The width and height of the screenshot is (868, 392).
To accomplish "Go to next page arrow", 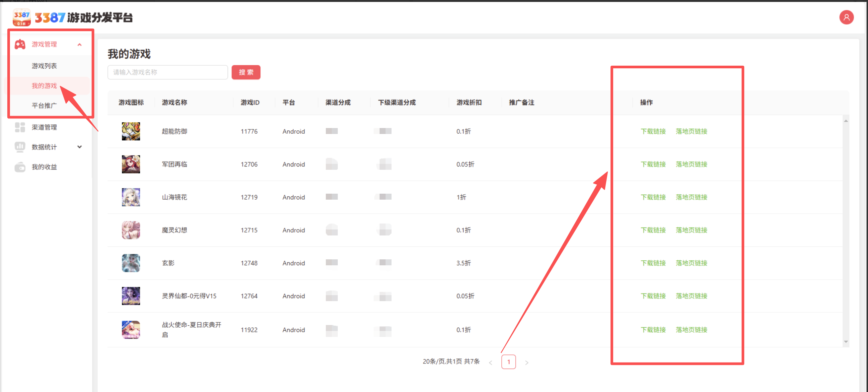I will coord(526,362).
